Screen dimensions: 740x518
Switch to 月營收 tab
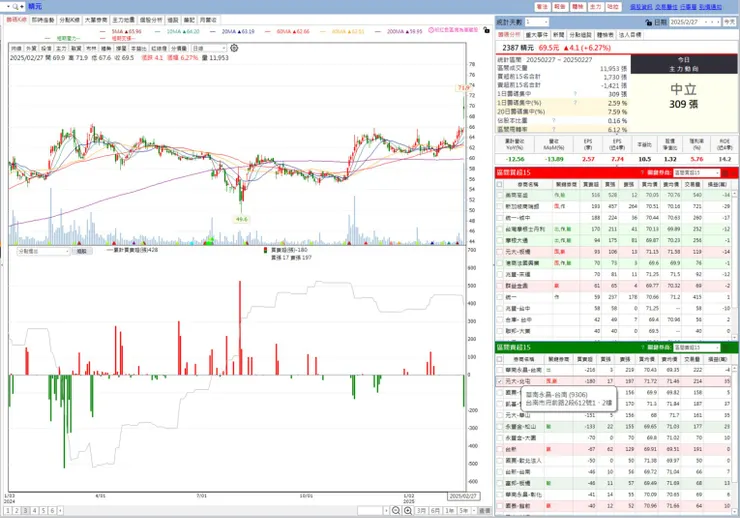[208, 20]
